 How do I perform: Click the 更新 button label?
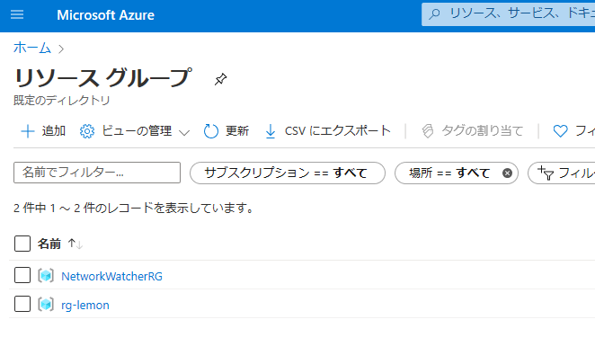coord(237,131)
